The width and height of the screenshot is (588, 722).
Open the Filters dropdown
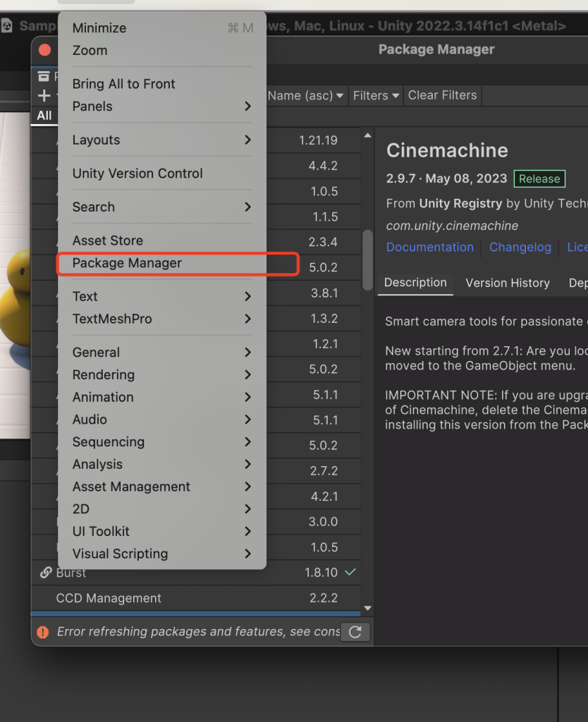376,95
